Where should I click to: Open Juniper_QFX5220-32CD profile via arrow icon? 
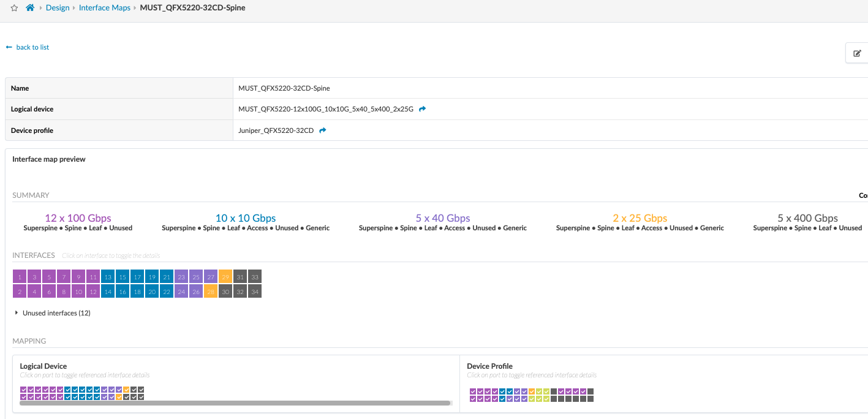[322, 130]
